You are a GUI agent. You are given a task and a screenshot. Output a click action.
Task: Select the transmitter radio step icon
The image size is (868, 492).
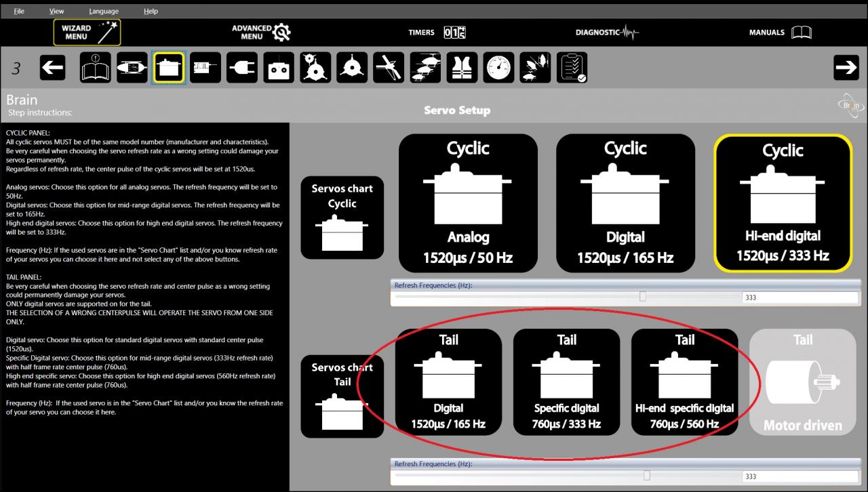pyautogui.click(x=279, y=68)
